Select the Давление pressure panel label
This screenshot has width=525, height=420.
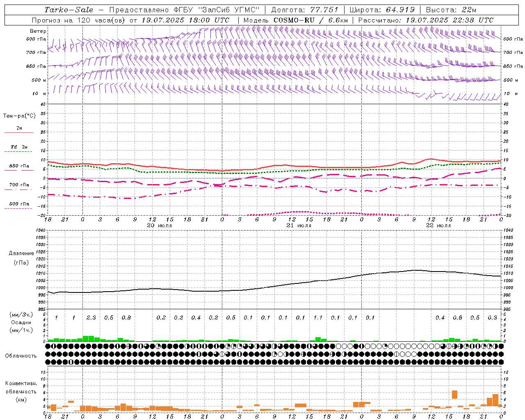click(21, 253)
